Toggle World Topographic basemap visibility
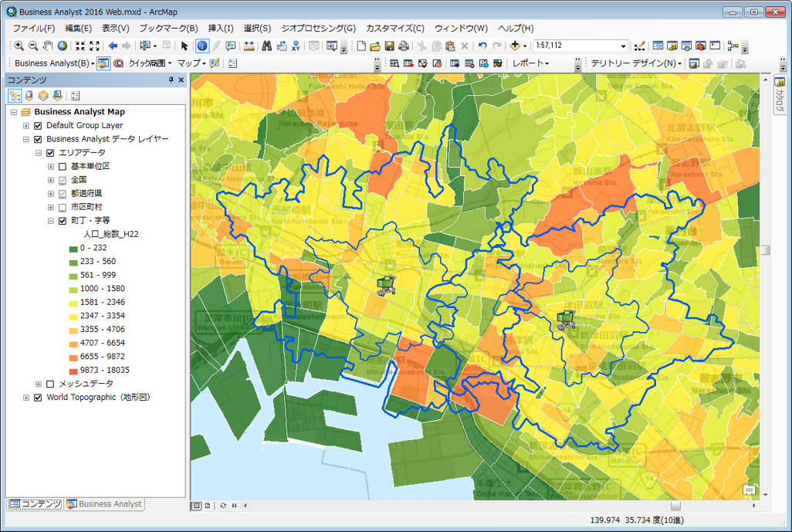Screen dimensions: 792x532 coord(38,398)
